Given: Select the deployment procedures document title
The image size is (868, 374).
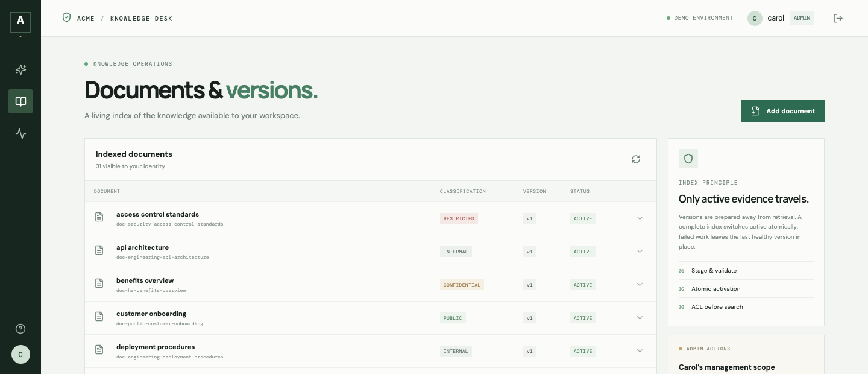Looking at the screenshot, I should (156, 347).
